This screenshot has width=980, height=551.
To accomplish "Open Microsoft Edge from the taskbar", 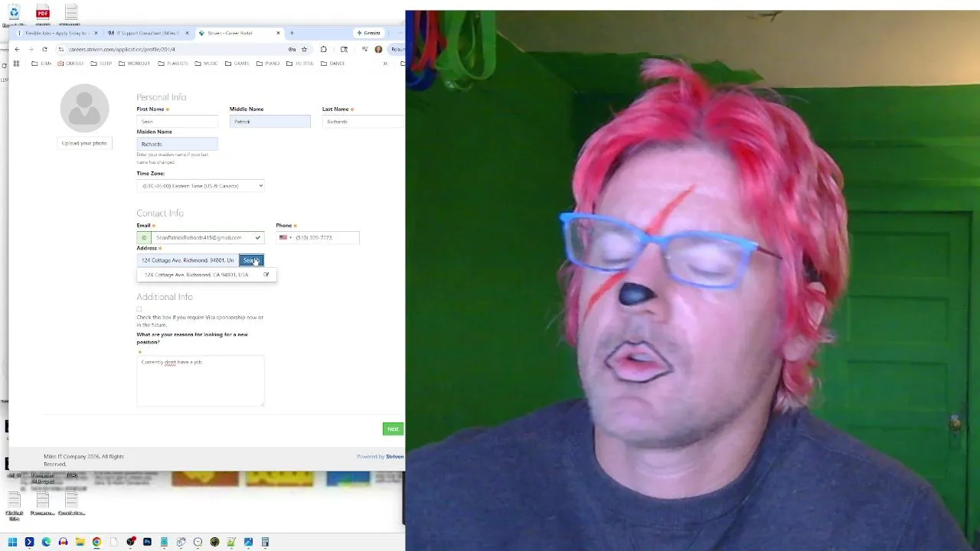I will [46, 542].
